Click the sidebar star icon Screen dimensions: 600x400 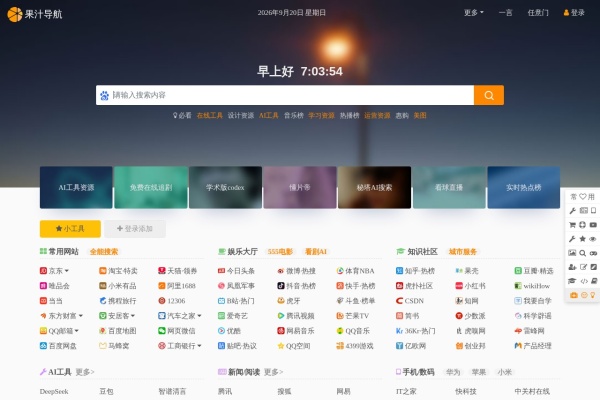click(x=582, y=239)
